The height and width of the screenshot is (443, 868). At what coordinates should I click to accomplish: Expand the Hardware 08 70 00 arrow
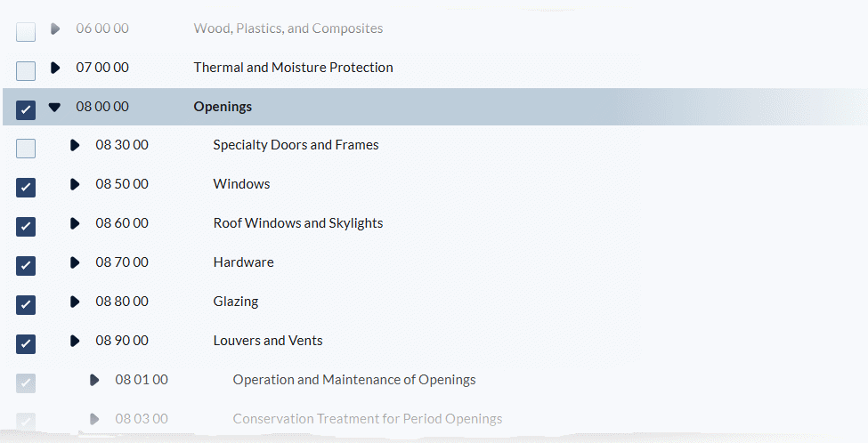click(x=75, y=262)
